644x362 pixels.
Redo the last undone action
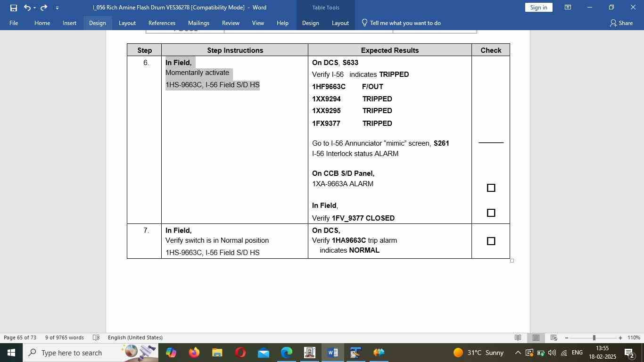pos(44,8)
